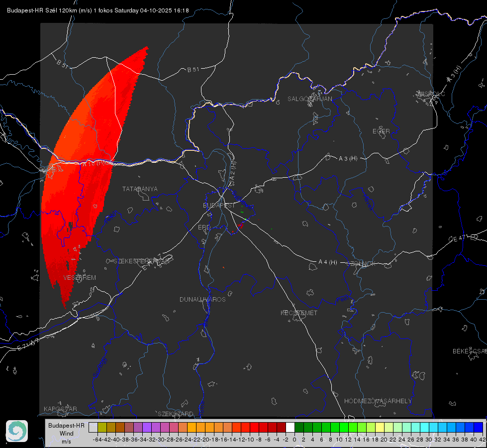
Task: Select the SZEKSZARD city label
Action: click(x=176, y=414)
